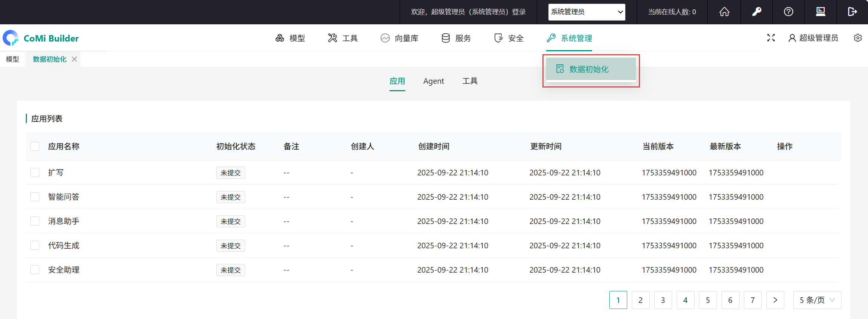Click the key icon in top bar
The height and width of the screenshot is (319, 868).
pyautogui.click(x=757, y=12)
